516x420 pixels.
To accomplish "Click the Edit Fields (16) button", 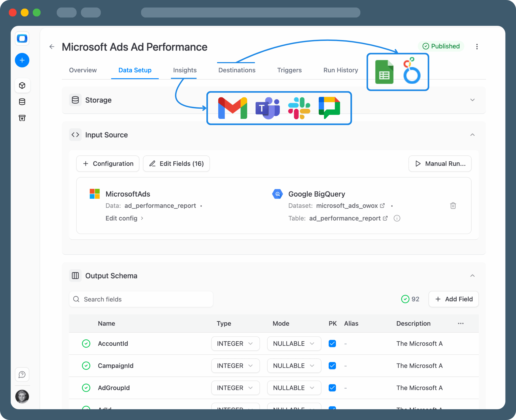I will coord(176,163).
